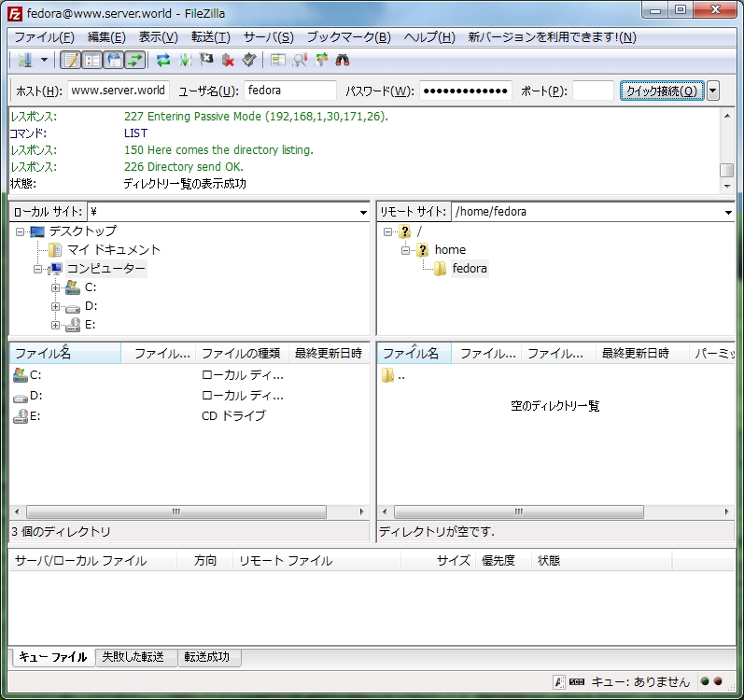Screen dimensions: 744x700
Task: Open the 表示(V) menu
Action: 158,37
